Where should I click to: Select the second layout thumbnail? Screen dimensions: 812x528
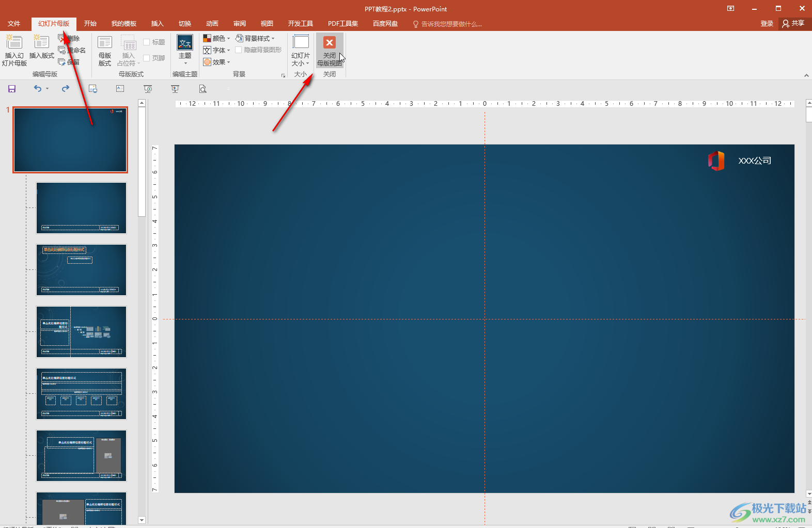[x=81, y=208]
